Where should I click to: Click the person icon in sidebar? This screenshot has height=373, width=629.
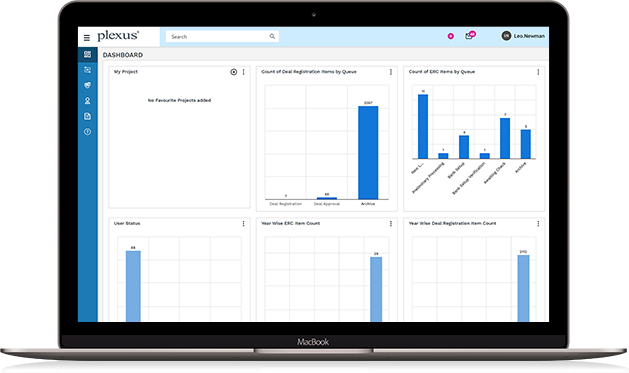(x=87, y=101)
